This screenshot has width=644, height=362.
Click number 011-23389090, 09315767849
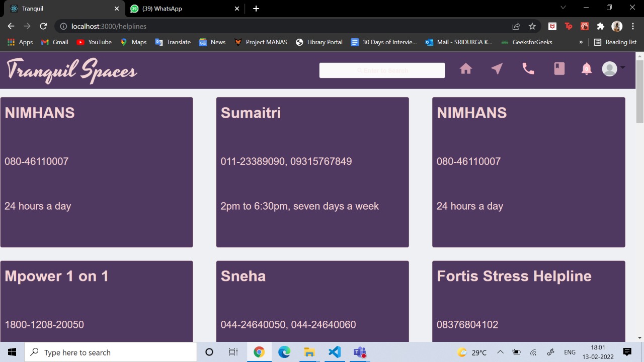point(286,161)
